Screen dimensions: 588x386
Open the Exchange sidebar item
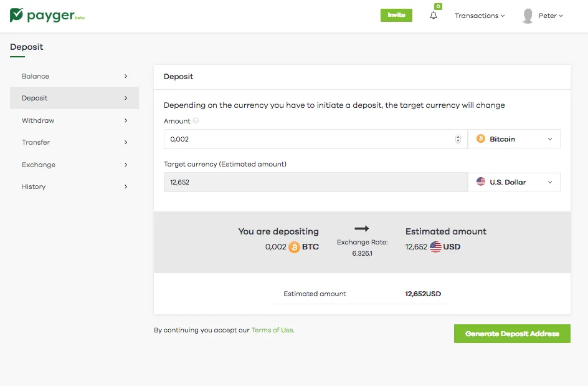[75, 165]
